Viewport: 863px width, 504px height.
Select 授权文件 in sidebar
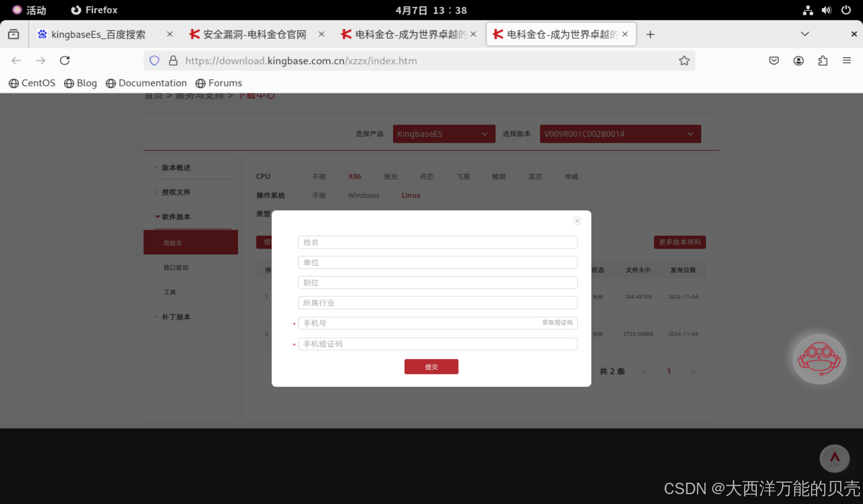click(x=176, y=192)
